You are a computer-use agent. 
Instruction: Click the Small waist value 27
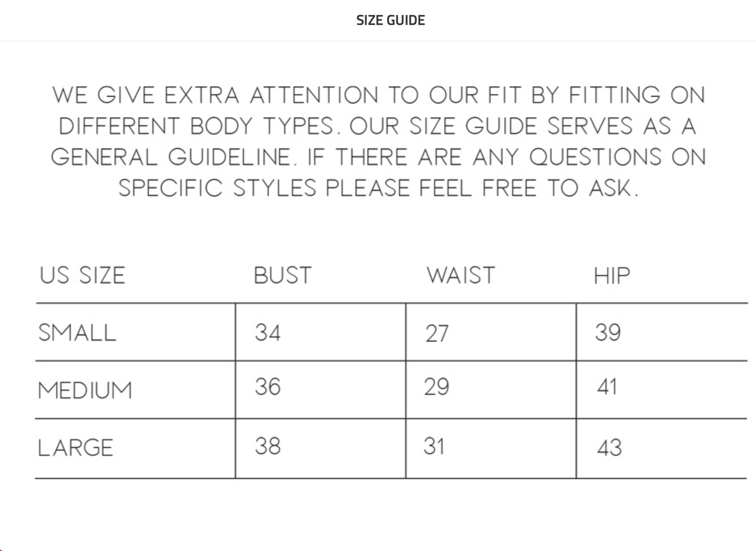pyautogui.click(x=437, y=334)
